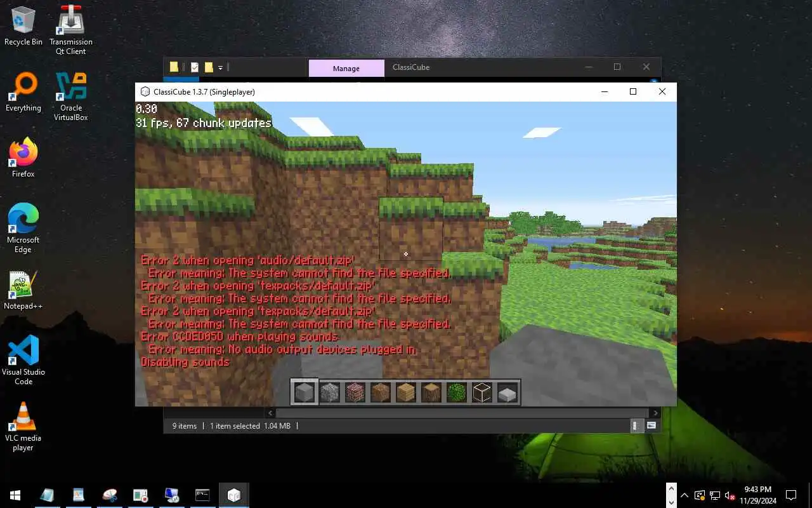Click 'No audio output devices plugged in' line
The width and height of the screenshot is (812, 508).
[322, 349]
